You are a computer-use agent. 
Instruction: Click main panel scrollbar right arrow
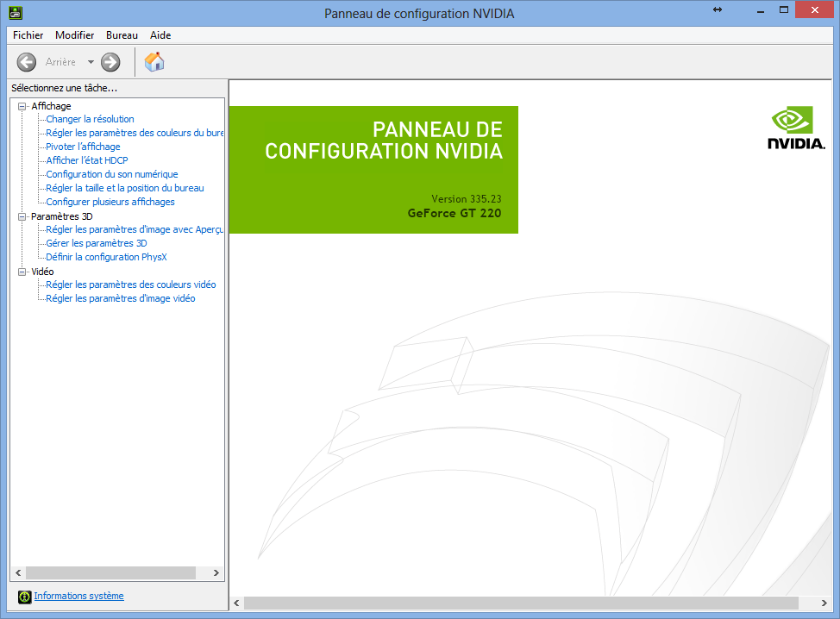coord(824,603)
